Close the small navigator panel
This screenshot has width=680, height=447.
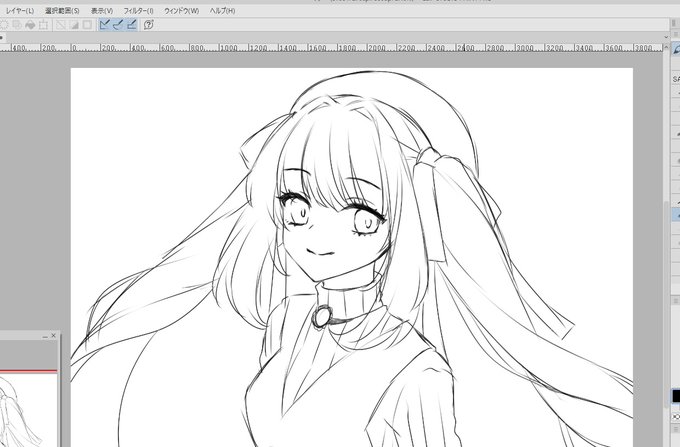[53, 336]
